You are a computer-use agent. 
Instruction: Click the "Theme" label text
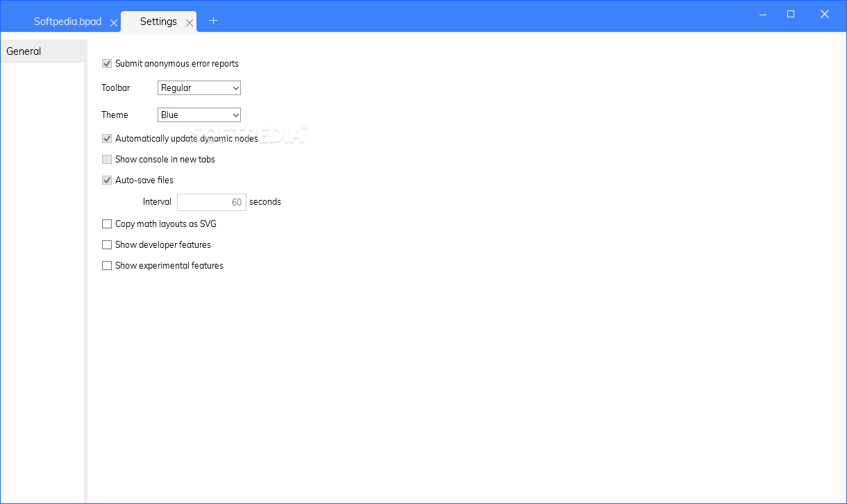(x=115, y=115)
